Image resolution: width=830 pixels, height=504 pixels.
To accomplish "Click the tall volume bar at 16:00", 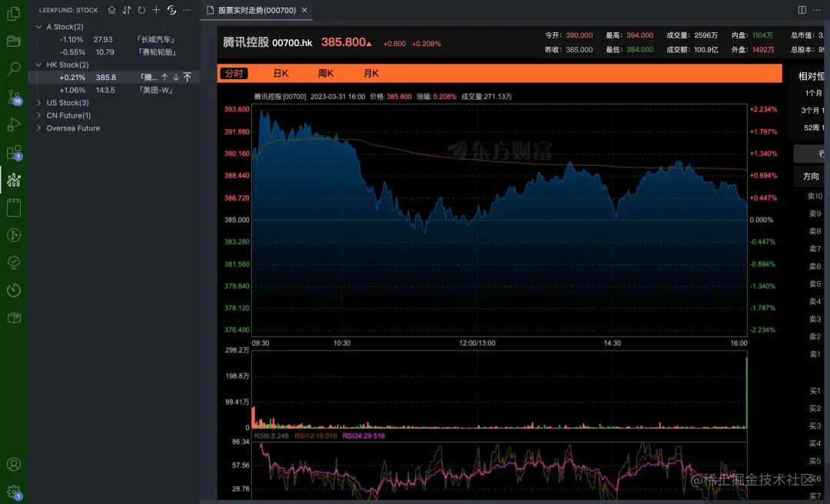I will click(x=746, y=393).
